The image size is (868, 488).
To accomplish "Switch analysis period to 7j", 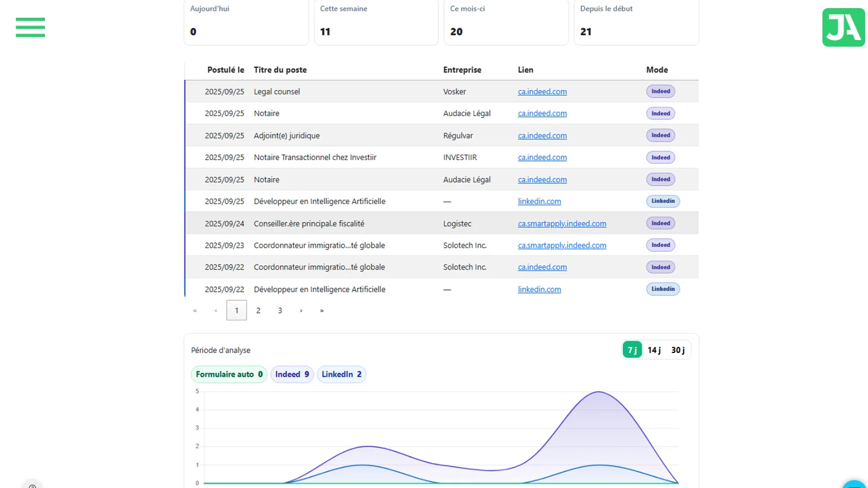I will pos(633,350).
